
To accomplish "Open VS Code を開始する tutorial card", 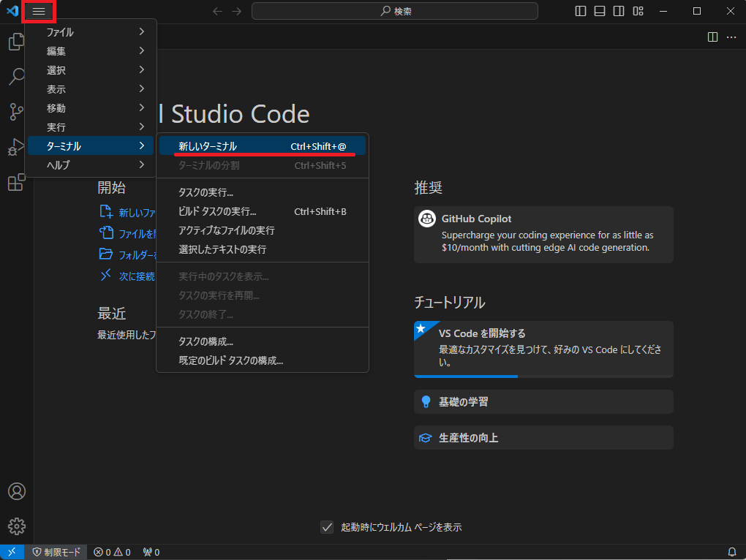I will 543,349.
